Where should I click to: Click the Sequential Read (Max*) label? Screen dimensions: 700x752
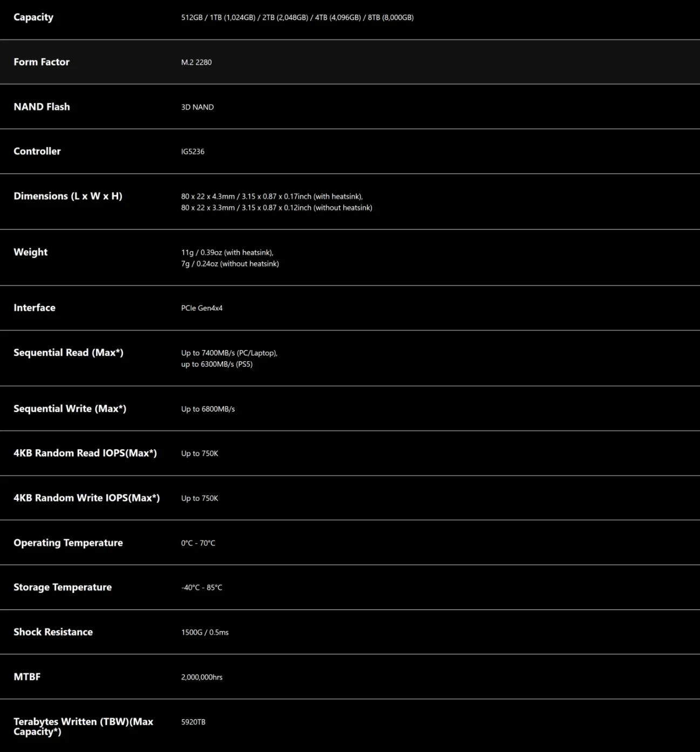(x=69, y=353)
